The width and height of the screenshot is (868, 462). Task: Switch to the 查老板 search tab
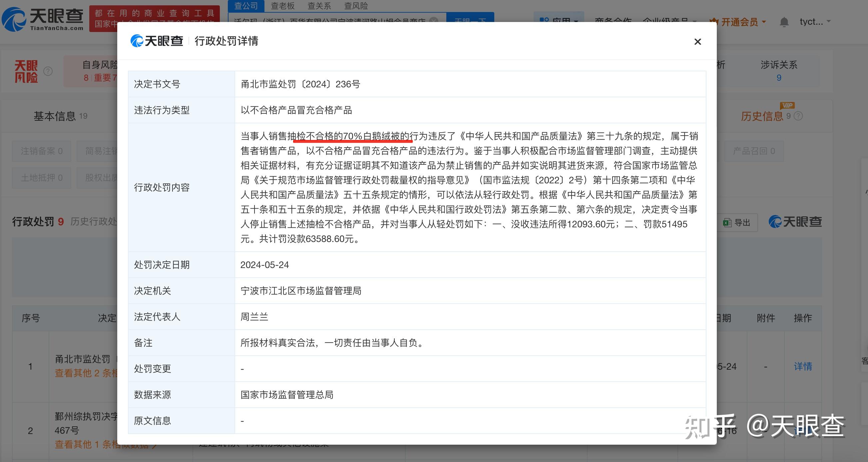click(x=283, y=6)
